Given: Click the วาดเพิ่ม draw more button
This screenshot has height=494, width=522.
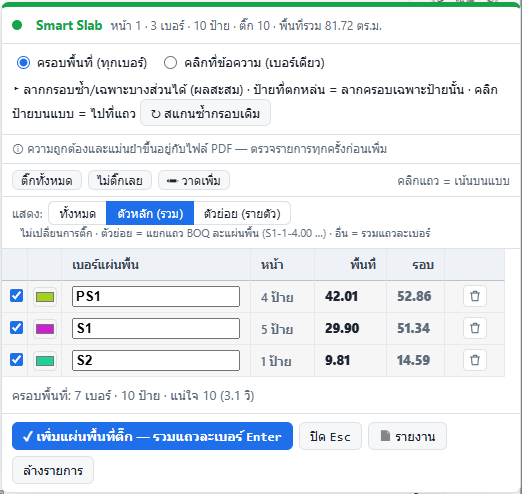Looking at the screenshot, I should pos(194,181).
